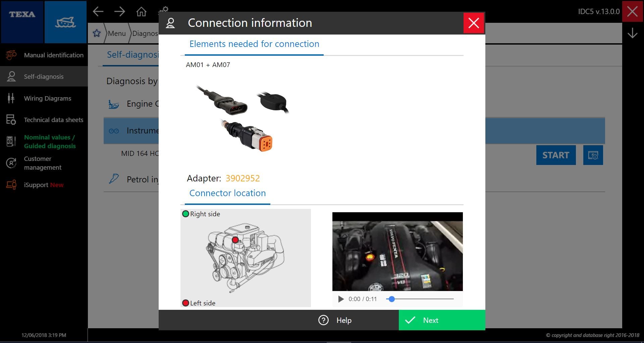Toggle the favorite star in the breadcrumb

pos(97,33)
